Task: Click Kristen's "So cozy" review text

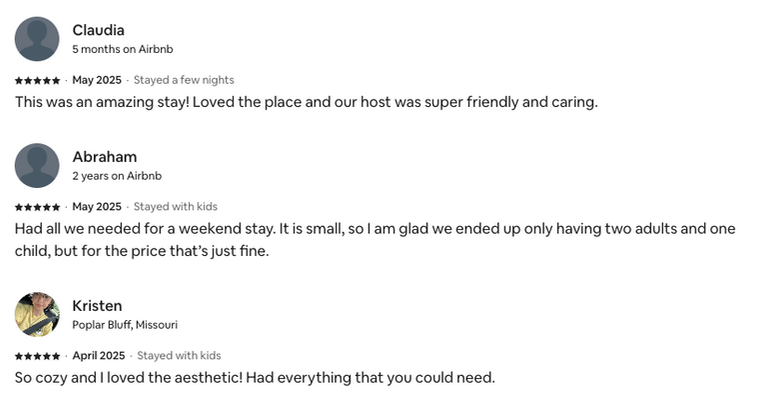Action: click(255, 378)
